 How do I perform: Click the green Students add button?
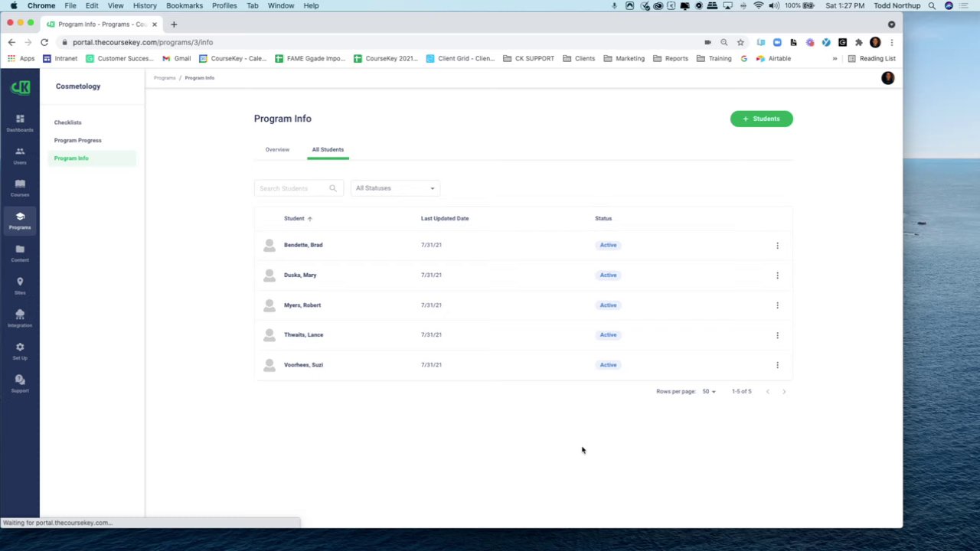tap(762, 119)
